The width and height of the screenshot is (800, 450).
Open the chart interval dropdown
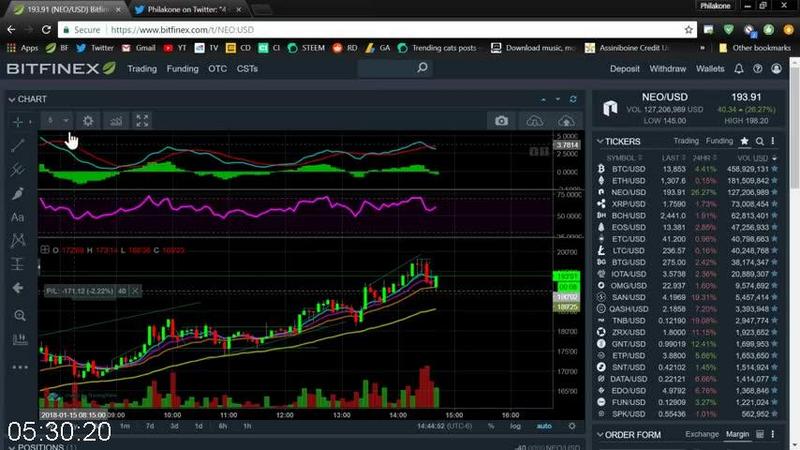tap(57, 120)
